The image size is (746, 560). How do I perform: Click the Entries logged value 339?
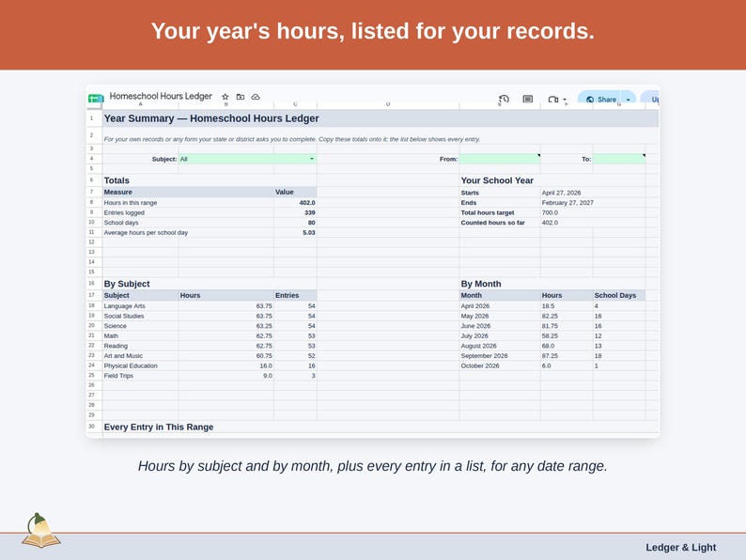tap(310, 212)
